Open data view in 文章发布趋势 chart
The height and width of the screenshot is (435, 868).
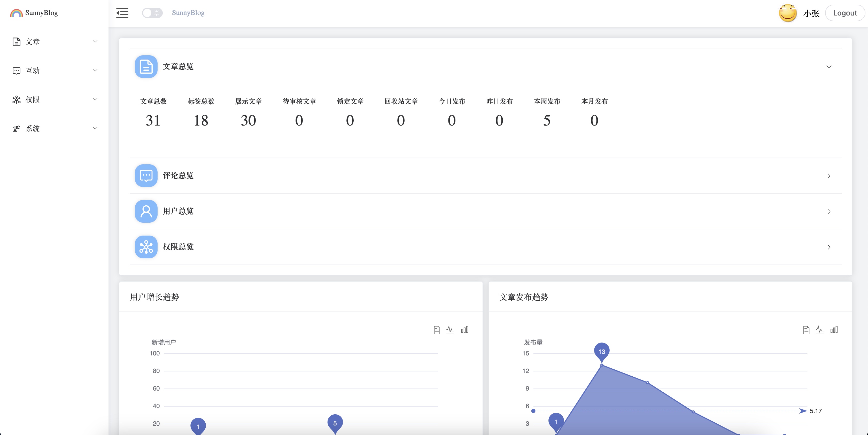(806, 330)
